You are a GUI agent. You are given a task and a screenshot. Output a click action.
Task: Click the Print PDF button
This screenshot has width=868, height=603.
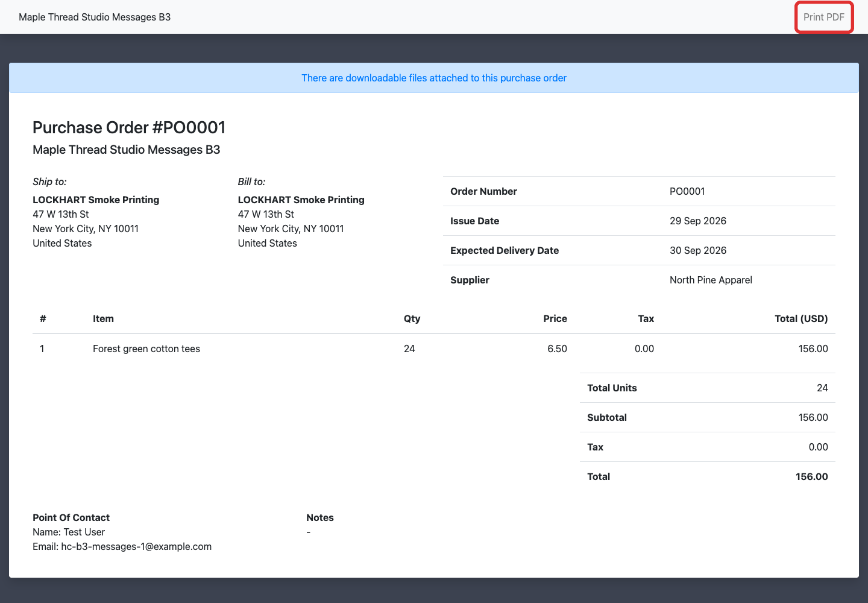coord(824,17)
